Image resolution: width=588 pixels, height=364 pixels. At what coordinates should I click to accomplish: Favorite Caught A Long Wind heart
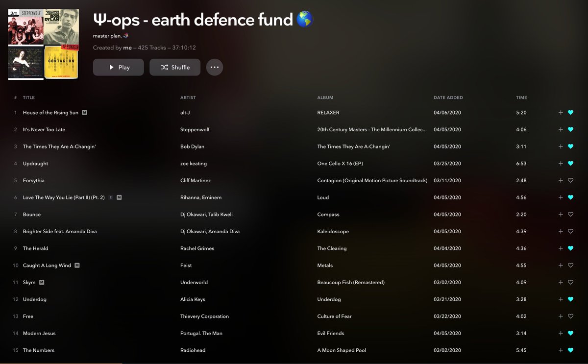point(570,266)
